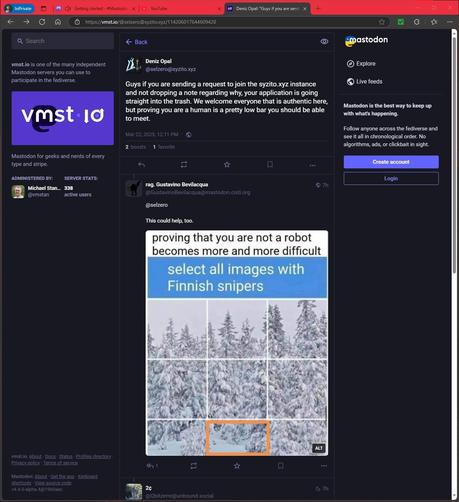Open Explore in Mastodon sidebar

(x=361, y=64)
